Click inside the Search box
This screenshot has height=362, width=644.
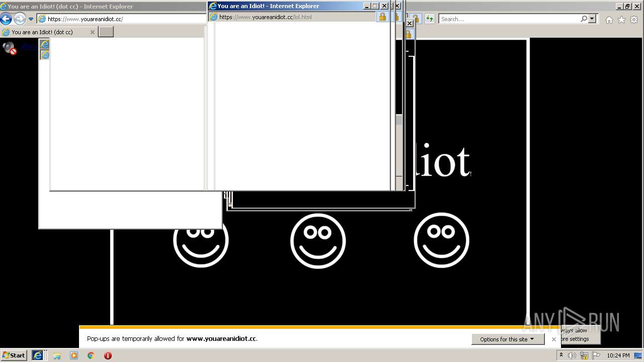(508, 19)
